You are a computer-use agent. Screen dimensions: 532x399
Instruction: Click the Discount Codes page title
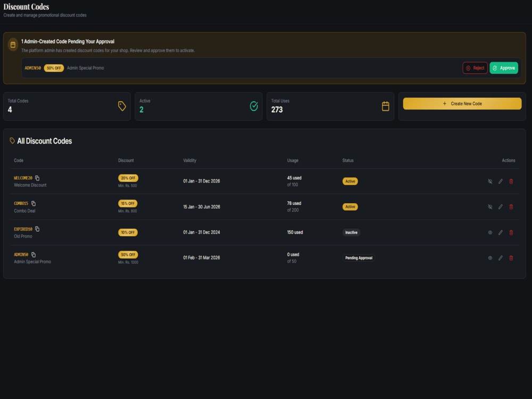(x=26, y=7)
